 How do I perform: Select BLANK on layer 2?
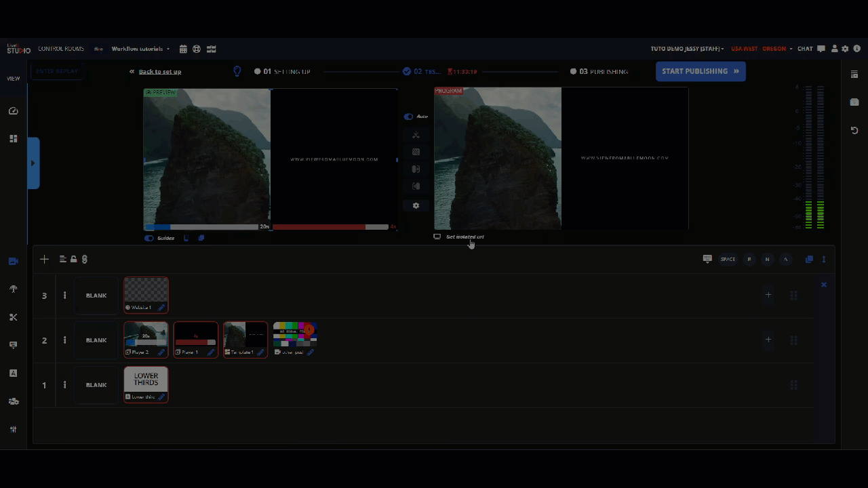point(96,340)
